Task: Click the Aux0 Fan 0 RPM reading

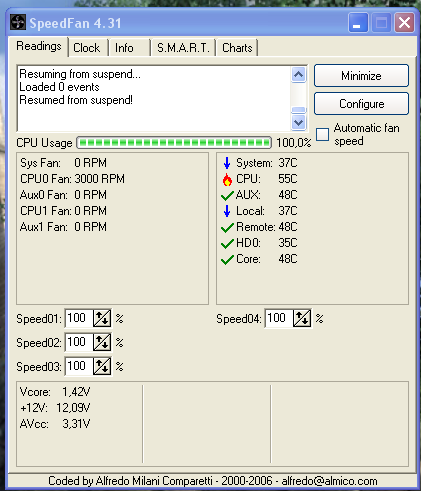Action: tap(63, 195)
